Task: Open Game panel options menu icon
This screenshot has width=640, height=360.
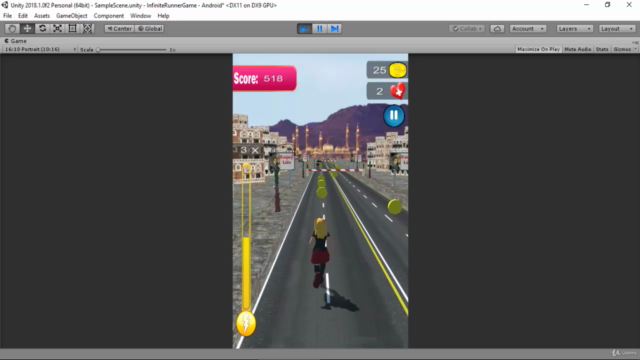Action: [635, 42]
